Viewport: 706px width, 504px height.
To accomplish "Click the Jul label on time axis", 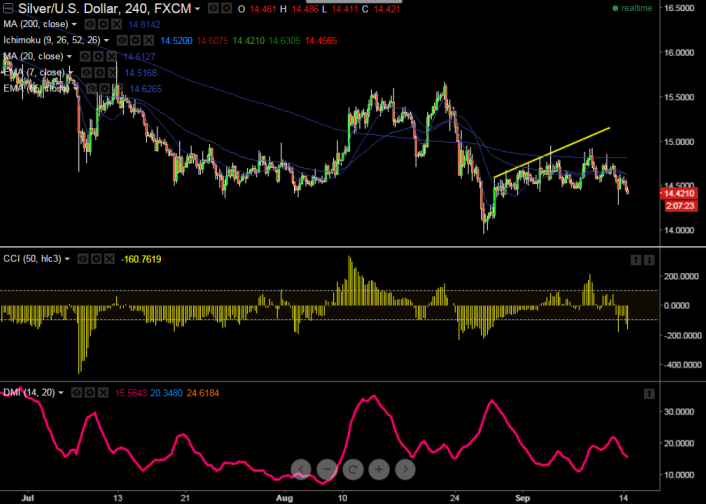I will 27,498.
